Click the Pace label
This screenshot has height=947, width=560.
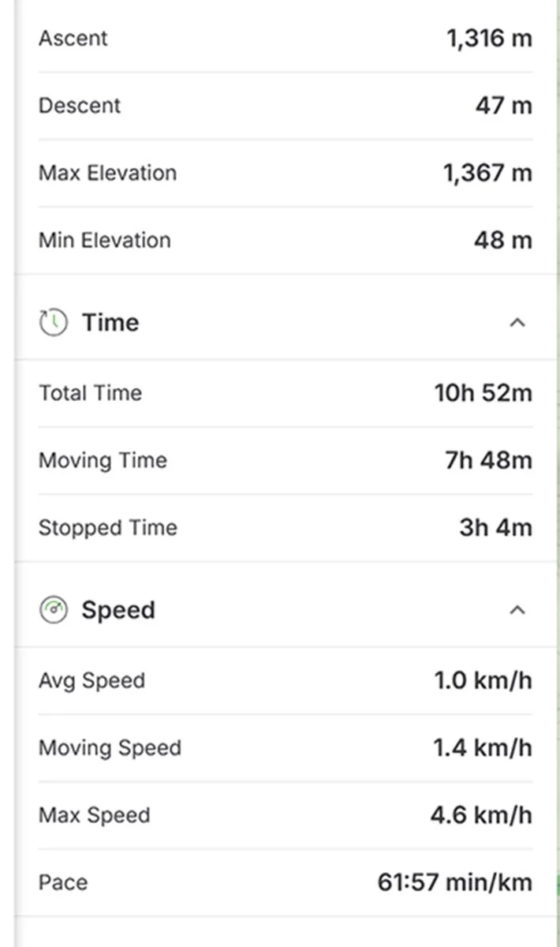click(63, 882)
